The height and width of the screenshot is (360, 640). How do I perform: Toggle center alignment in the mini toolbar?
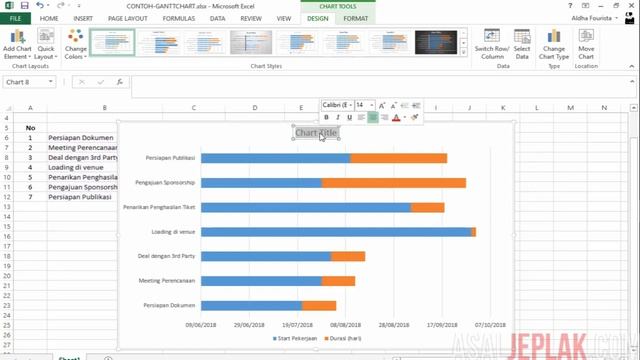[x=373, y=118]
